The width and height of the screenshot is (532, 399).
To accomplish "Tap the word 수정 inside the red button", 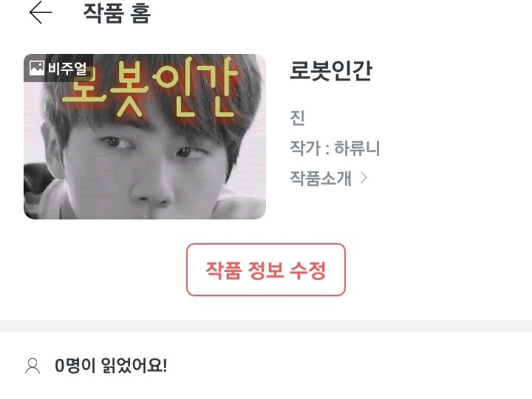I will (308, 270).
